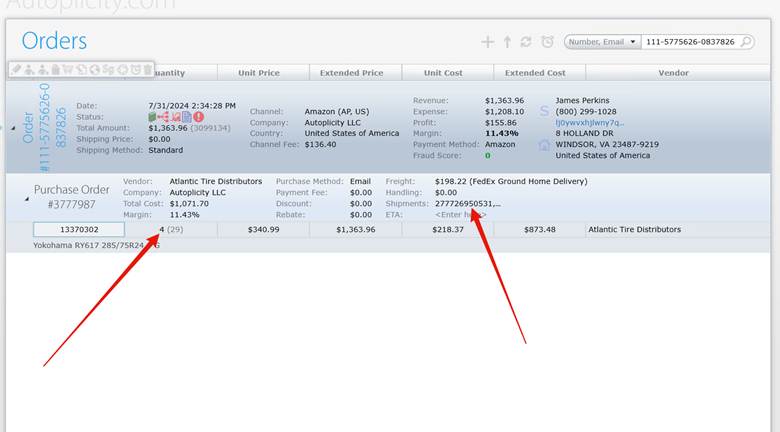Viewport: 780px width, 432px height.
Task: Click the expense value $1,208.10
Action: click(x=504, y=111)
